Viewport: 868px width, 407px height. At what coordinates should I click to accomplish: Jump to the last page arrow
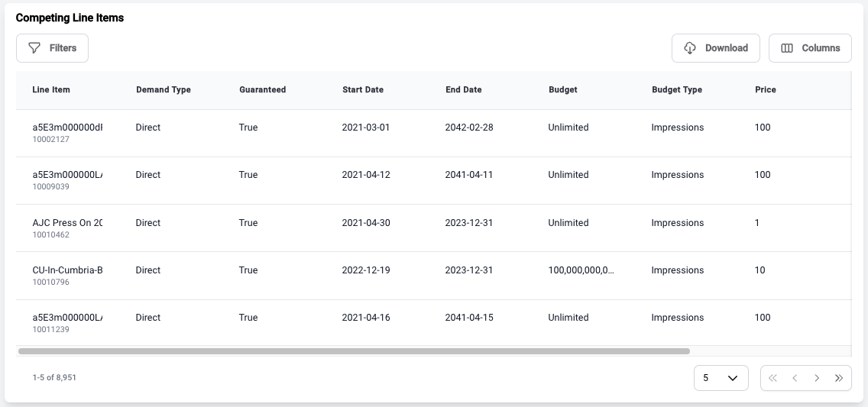(x=839, y=378)
